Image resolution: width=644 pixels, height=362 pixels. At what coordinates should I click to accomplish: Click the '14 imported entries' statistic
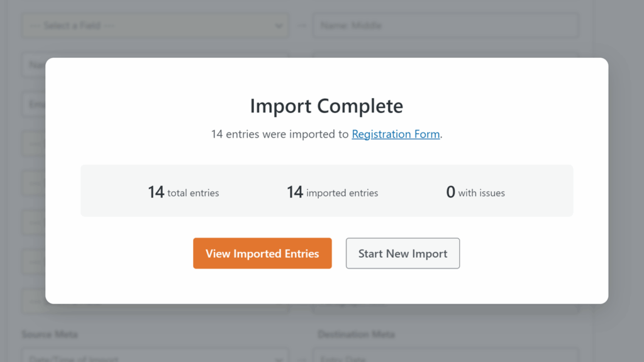pyautogui.click(x=332, y=192)
